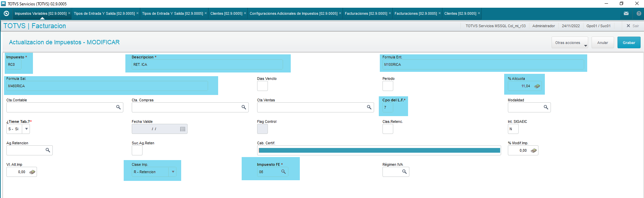Click the Grabar save button
The image size is (644, 198).
click(629, 43)
